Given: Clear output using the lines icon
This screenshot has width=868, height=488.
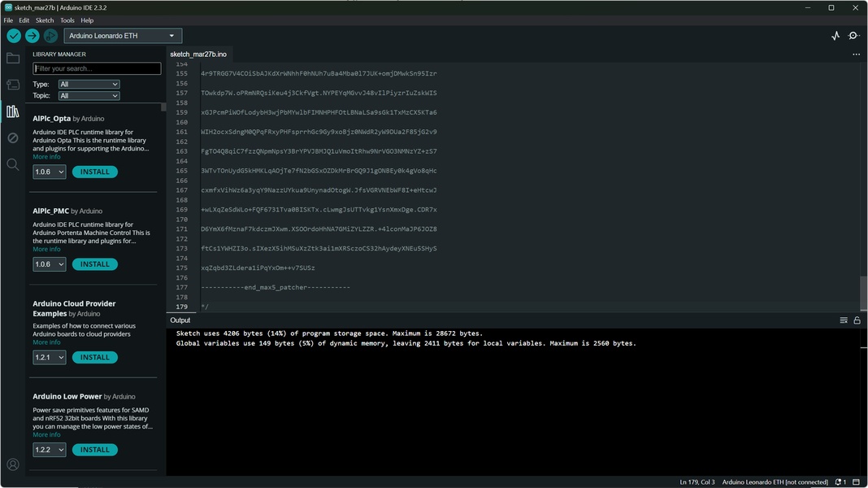Looking at the screenshot, I should tap(844, 320).
